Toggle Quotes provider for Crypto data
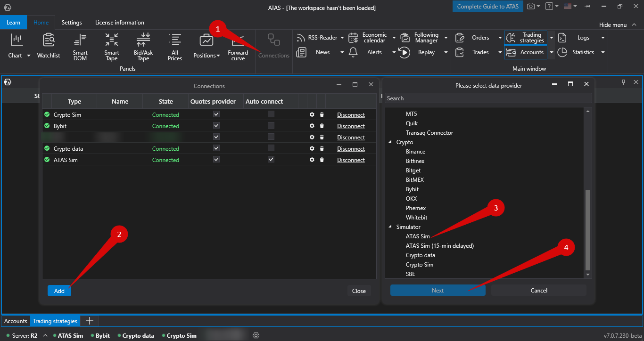The height and width of the screenshot is (341, 644). click(216, 148)
